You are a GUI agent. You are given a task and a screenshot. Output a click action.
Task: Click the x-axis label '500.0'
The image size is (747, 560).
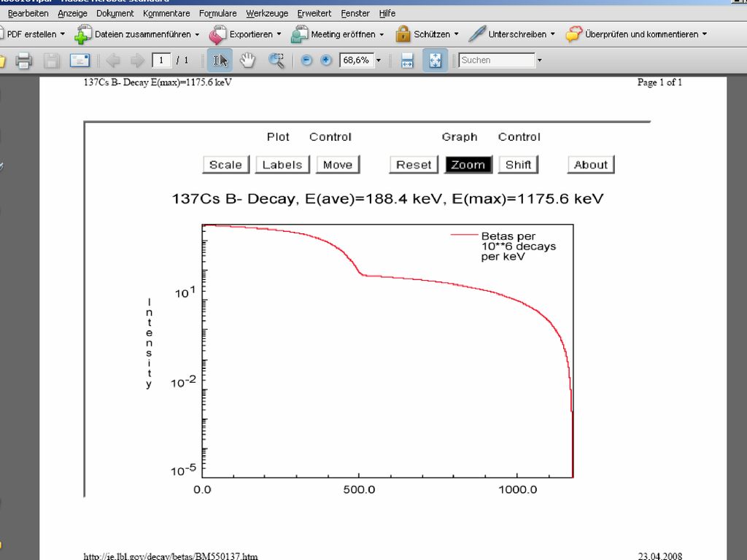(x=359, y=489)
